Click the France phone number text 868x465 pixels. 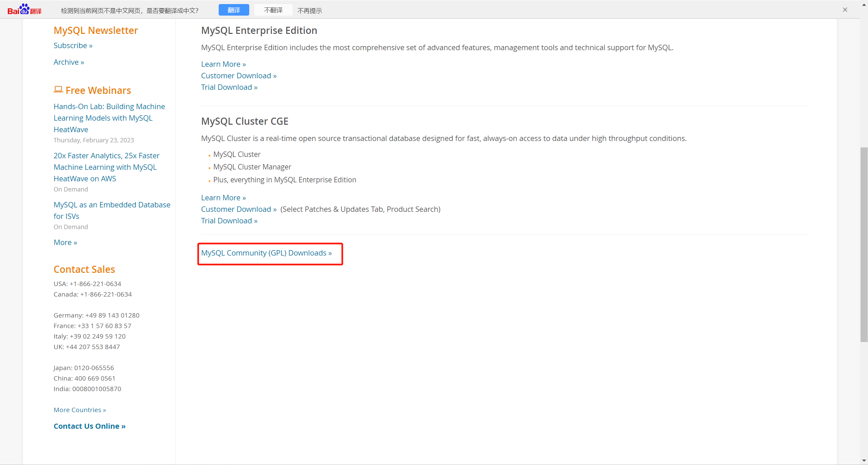coord(104,326)
